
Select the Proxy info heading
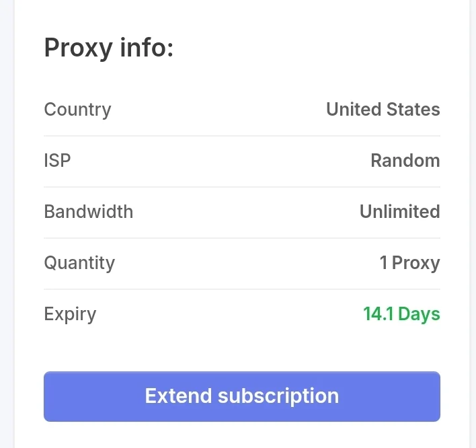tap(109, 48)
